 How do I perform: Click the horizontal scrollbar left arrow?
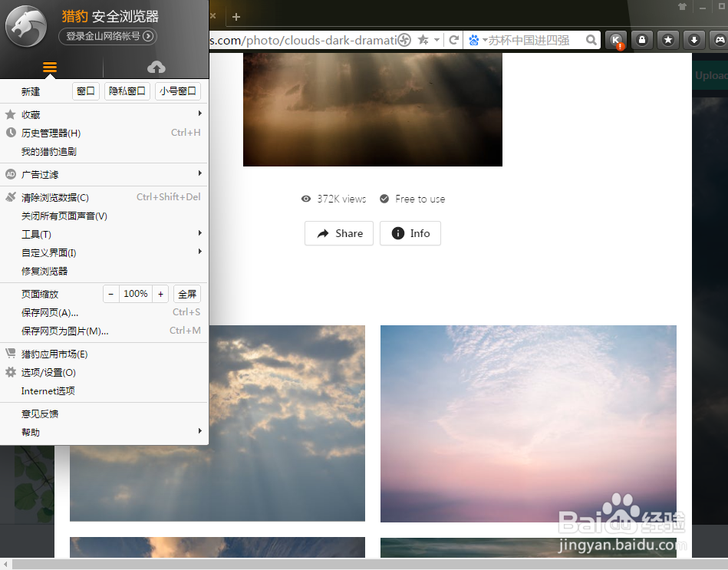point(5,565)
